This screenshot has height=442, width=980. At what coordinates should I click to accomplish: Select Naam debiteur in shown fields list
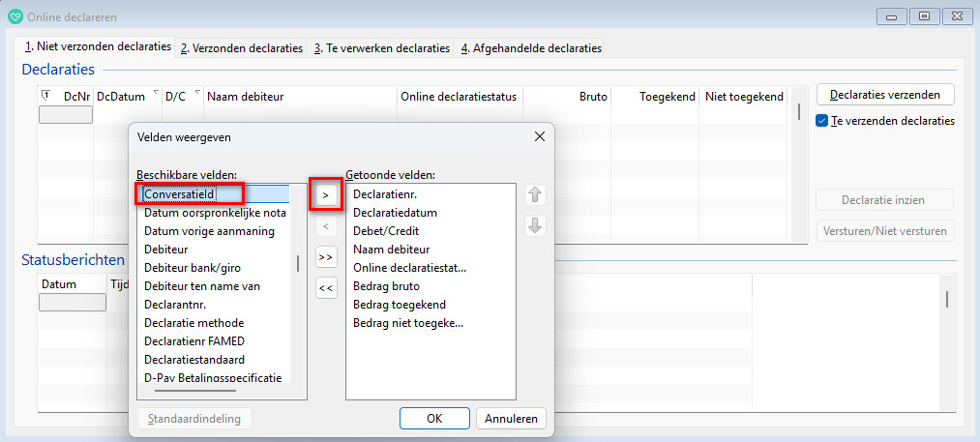387,250
